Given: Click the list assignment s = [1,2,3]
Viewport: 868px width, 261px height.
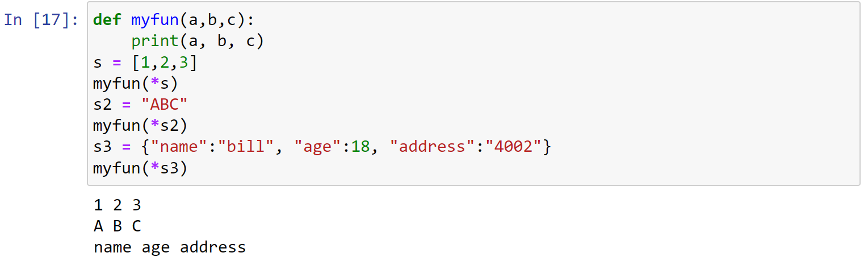Looking at the screenshot, I should point(145,62).
